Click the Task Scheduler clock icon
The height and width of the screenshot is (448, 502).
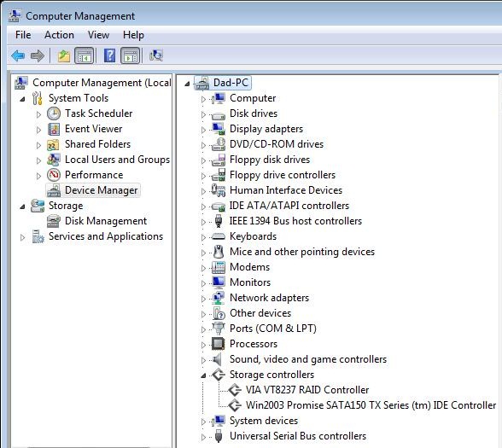pyautogui.click(x=54, y=113)
